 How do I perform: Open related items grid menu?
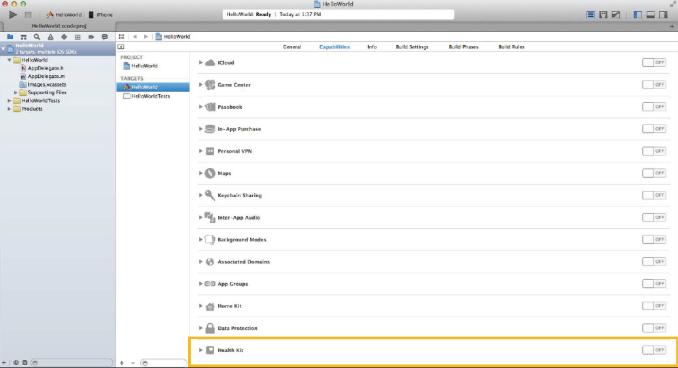122,37
